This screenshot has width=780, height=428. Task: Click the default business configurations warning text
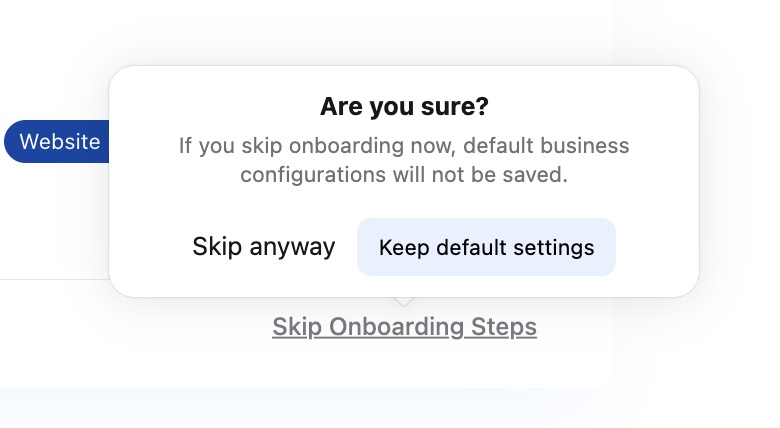click(x=404, y=160)
